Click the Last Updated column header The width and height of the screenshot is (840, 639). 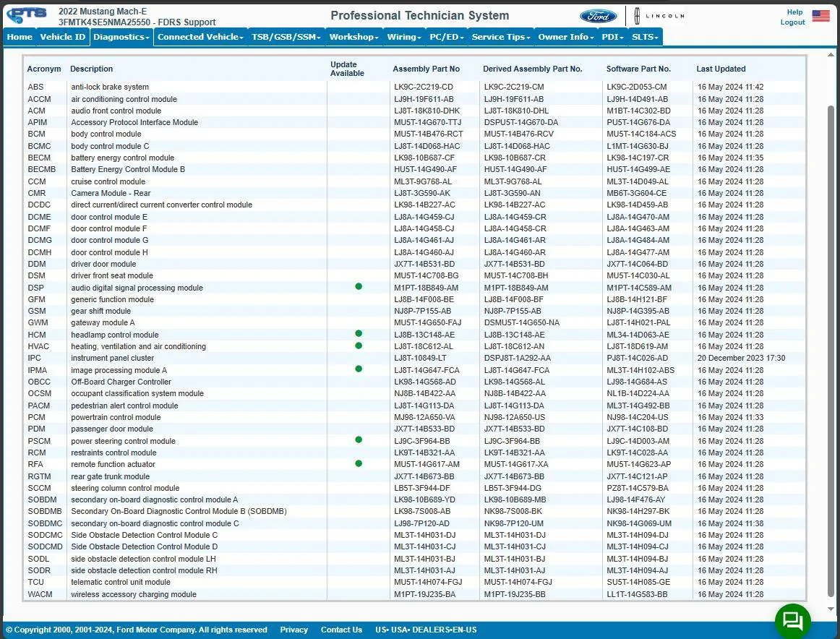(721, 69)
